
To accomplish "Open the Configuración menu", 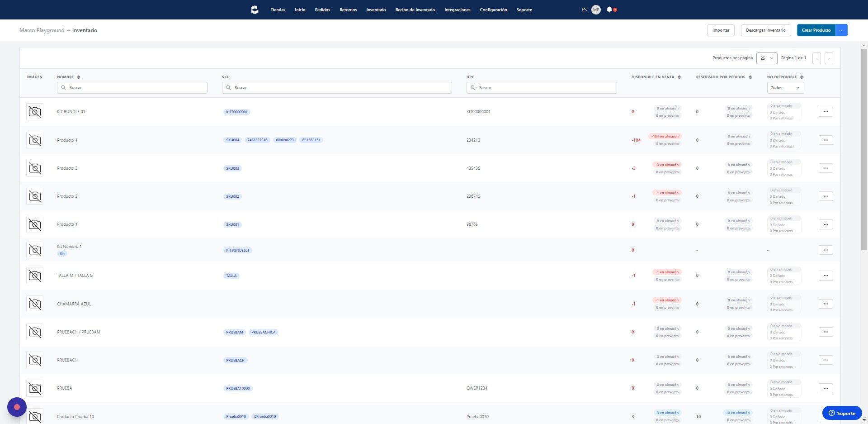I will tap(493, 10).
